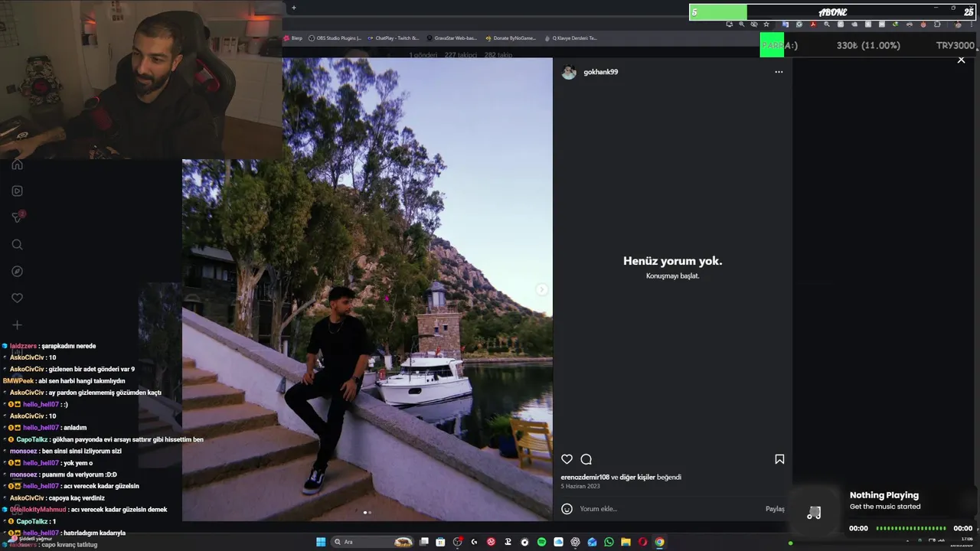
Task: Open a new browser tab with plus
Action: [x=293, y=8]
